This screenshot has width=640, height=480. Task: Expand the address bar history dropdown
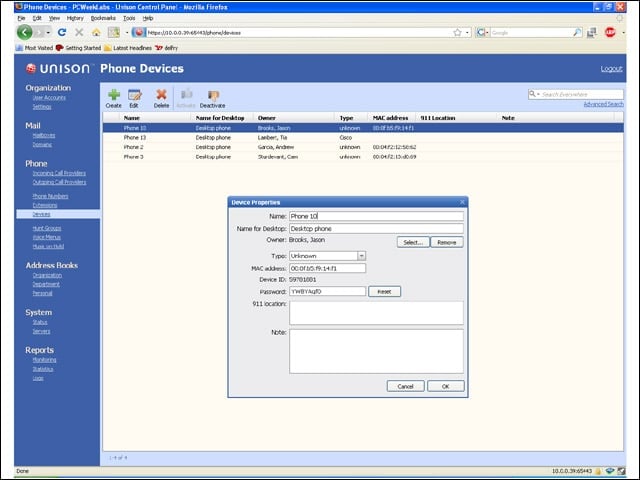pos(467,32)
